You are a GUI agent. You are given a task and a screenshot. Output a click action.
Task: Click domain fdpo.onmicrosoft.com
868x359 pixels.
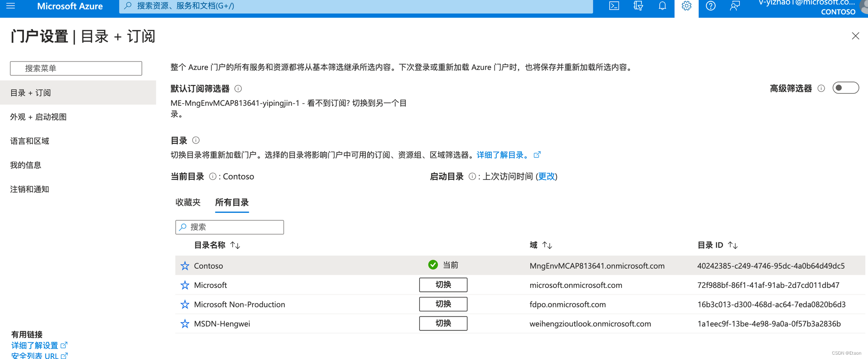click(x=568, y=304)
